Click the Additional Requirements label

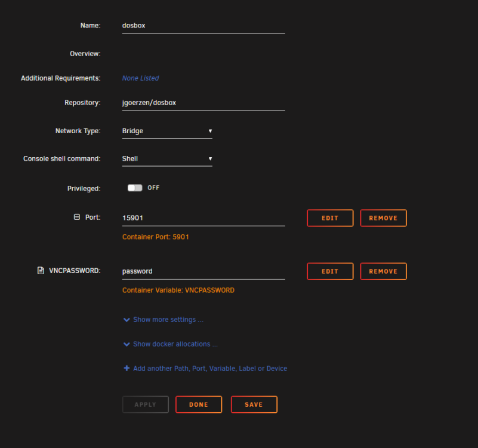(61, 78)
